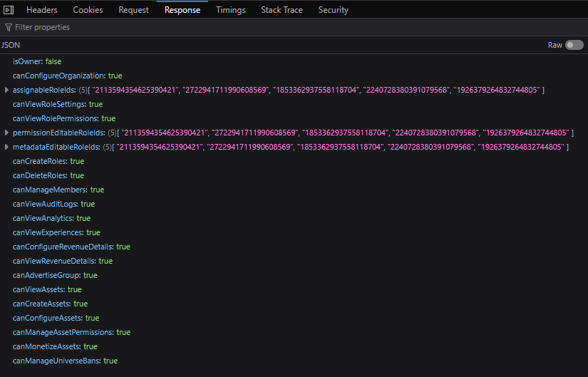Image resolution: width=588 pixels, height=377 pixels.
Task: Select the canViewAssets row
Action: 294,289
